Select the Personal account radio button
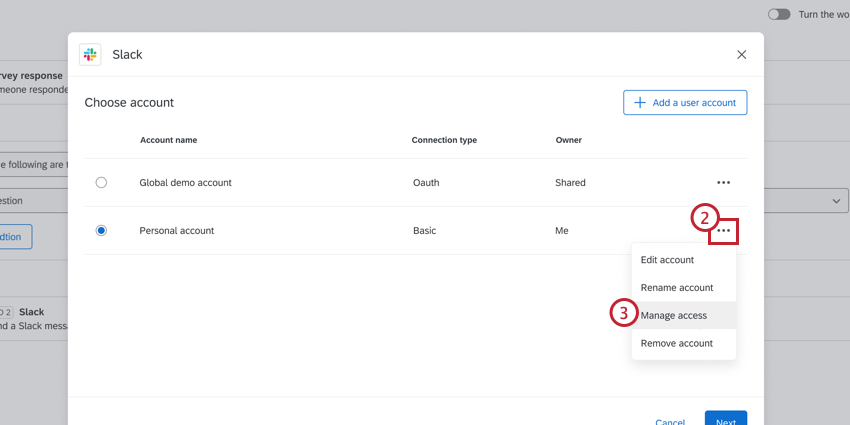 [101, 231]
